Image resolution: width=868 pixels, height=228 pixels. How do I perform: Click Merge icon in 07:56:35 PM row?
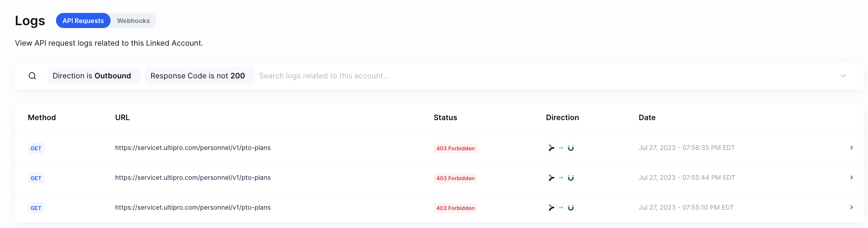(x=551, y=148)
